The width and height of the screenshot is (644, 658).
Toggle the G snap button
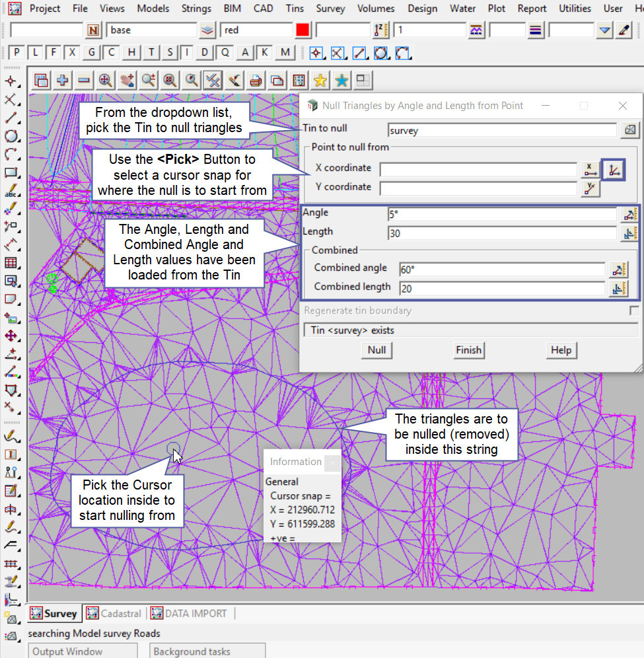[x=92, y=53]
